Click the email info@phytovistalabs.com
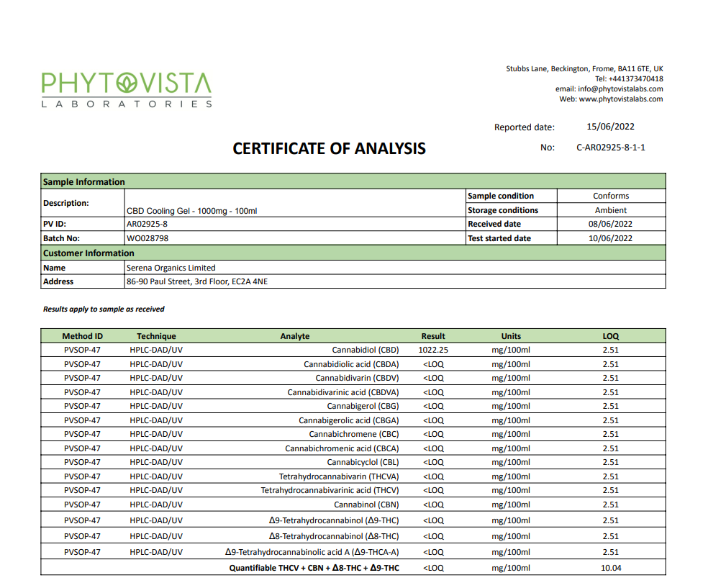Screen dimensions: 703x588 tap(620, 89)
